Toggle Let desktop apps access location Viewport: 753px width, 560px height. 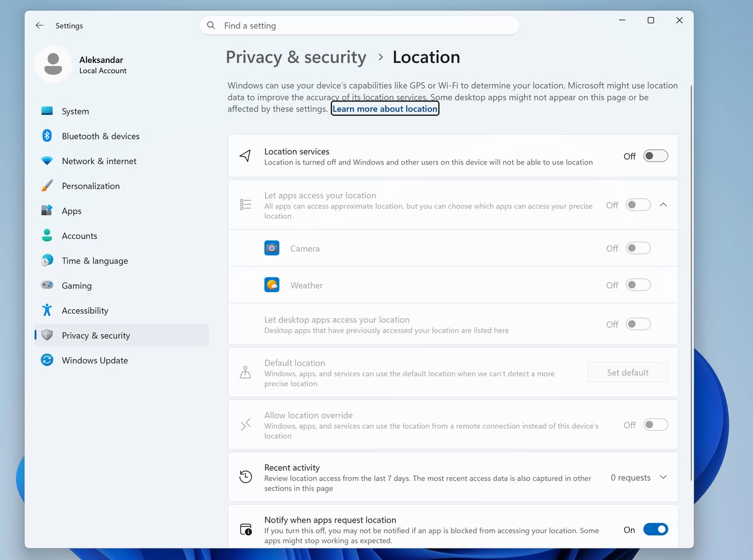[x=638, y=324]
